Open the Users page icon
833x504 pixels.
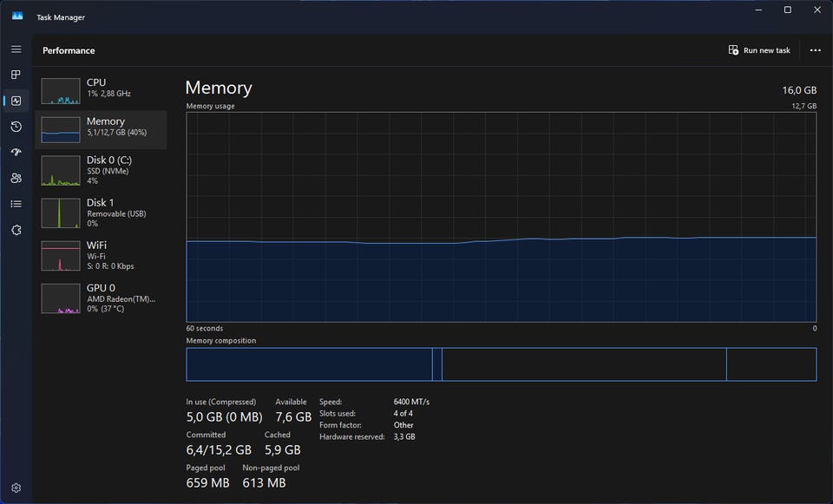(16, 178)
